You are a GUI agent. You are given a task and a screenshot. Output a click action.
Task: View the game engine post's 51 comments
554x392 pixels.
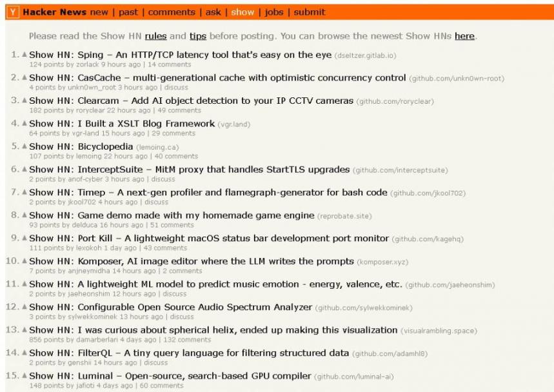172,225
